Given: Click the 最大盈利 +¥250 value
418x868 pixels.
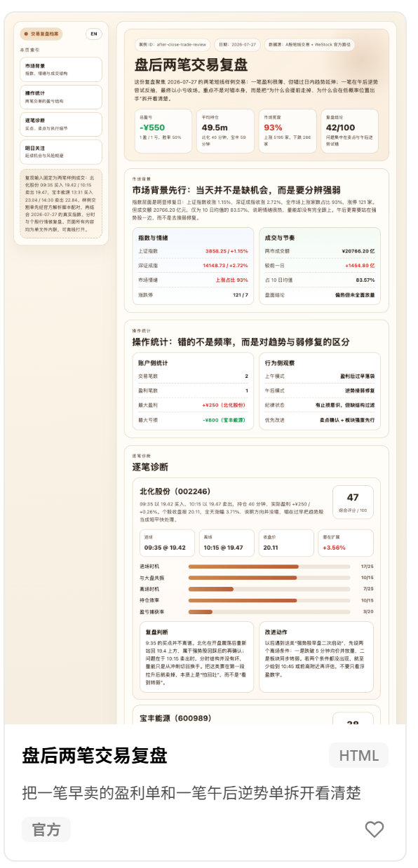Looking at the screenshot, I should (225, 405).
